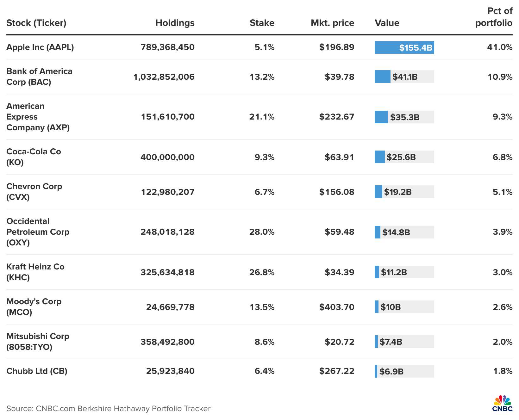Screen dimensions: 519x420
Task: Click the Occidental Petroleum Corp (OXY) name
Action: click(x=38, y=232)
